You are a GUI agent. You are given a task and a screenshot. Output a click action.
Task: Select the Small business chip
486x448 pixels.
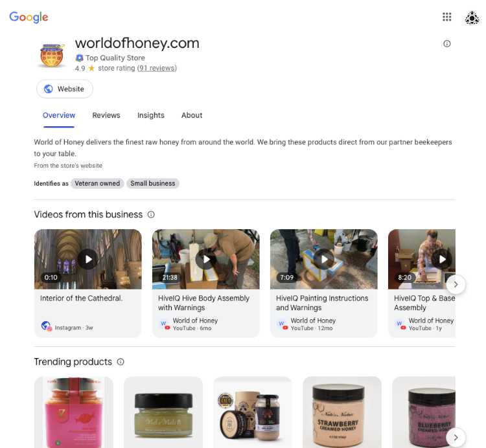click(x=152, y=183)
